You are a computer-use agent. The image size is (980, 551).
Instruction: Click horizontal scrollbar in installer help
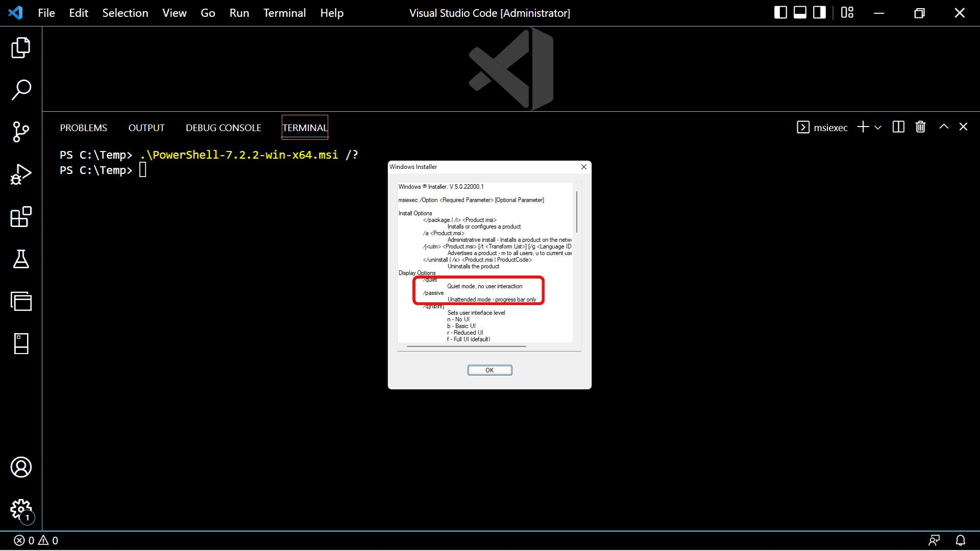coord(466,346)
